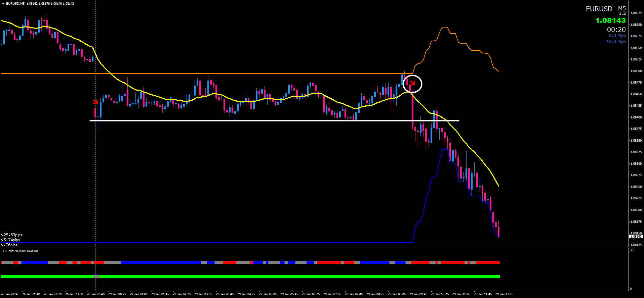Click the current price marker 1.08143 on axis

(636, 237)
